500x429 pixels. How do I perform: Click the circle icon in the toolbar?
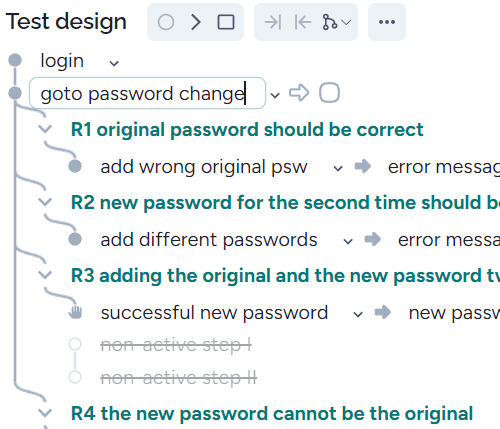(166, 22)
